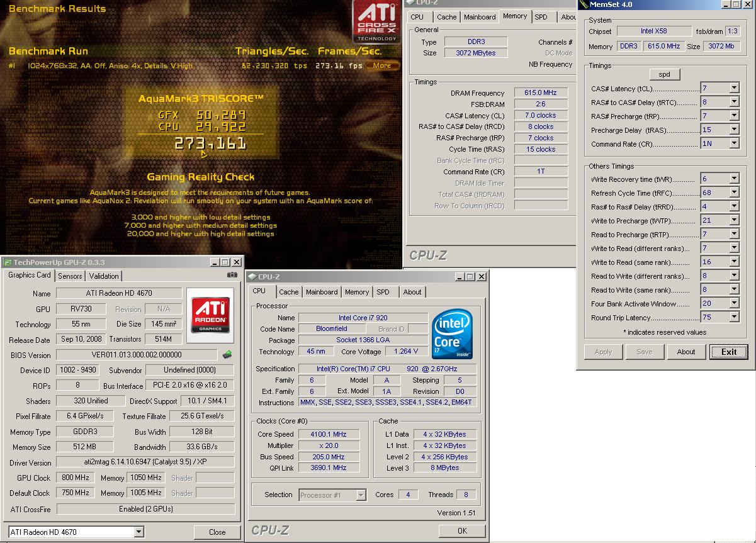Image resolution: width=756 pixels, height=543 pixels.
Task: Open the Round Trip Latency dropdown
Action: pos(734,317)
